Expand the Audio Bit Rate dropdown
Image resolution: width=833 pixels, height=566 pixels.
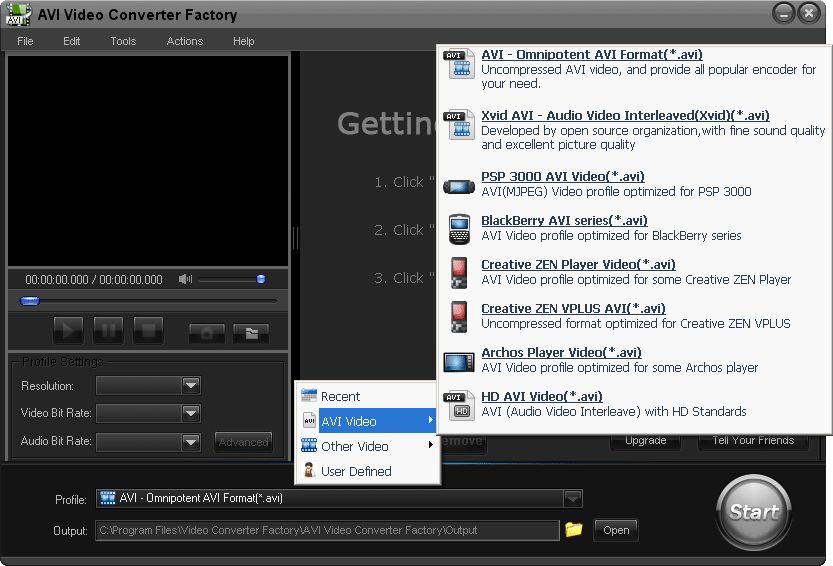click(x=191, y=442)
